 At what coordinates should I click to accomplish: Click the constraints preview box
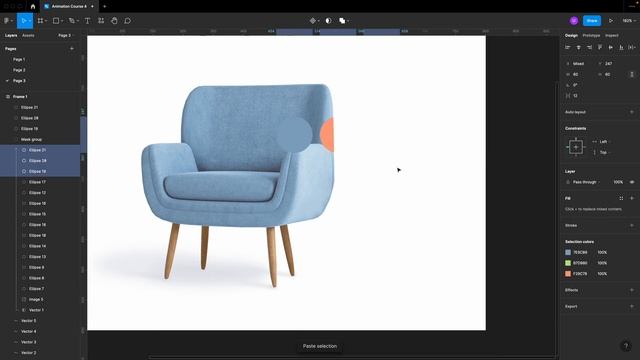click(x=576, y=147)
